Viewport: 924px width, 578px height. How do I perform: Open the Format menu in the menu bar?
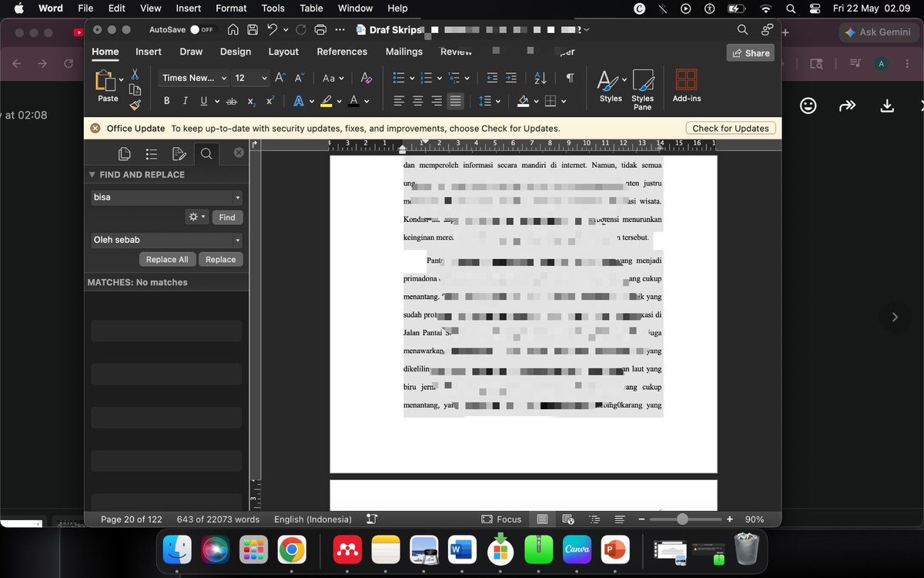point(231,8)
